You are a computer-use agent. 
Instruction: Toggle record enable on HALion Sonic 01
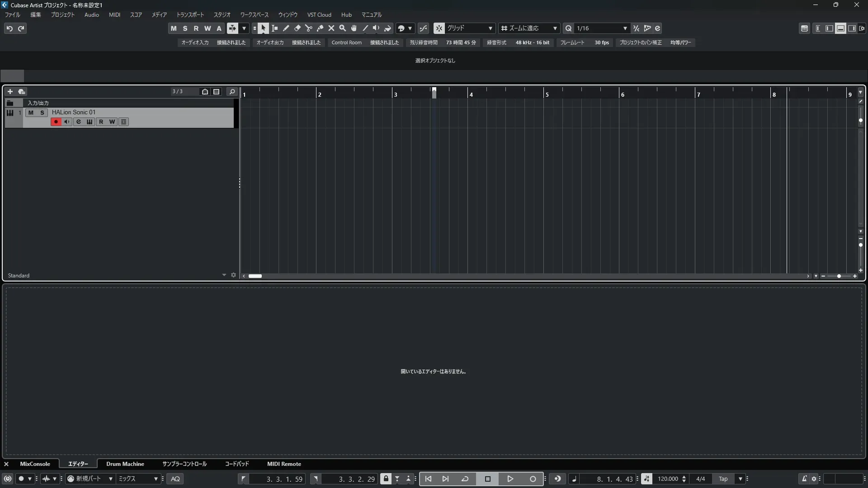pyautogui.click(x=56, y=122)
